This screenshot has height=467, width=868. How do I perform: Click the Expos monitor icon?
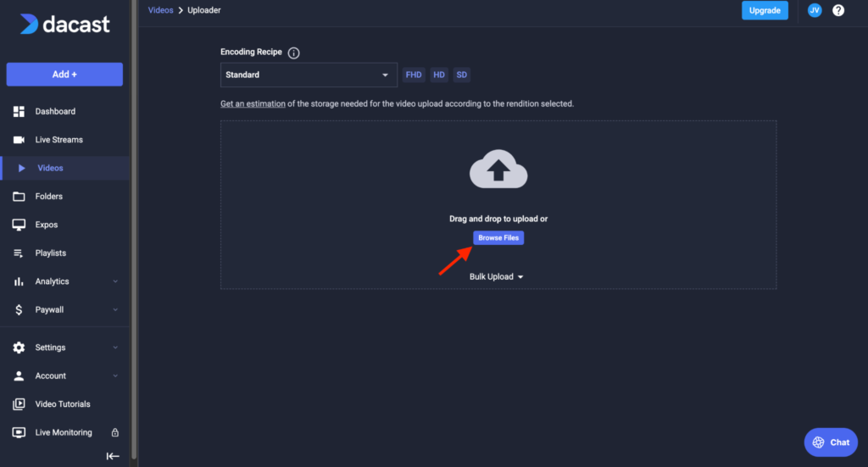(19, 225)
